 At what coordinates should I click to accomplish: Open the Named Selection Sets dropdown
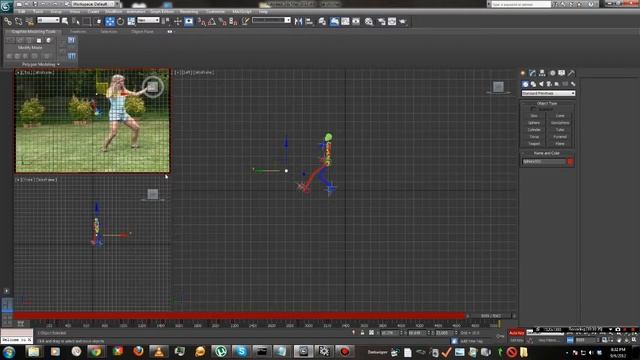[x=271, y=20]
